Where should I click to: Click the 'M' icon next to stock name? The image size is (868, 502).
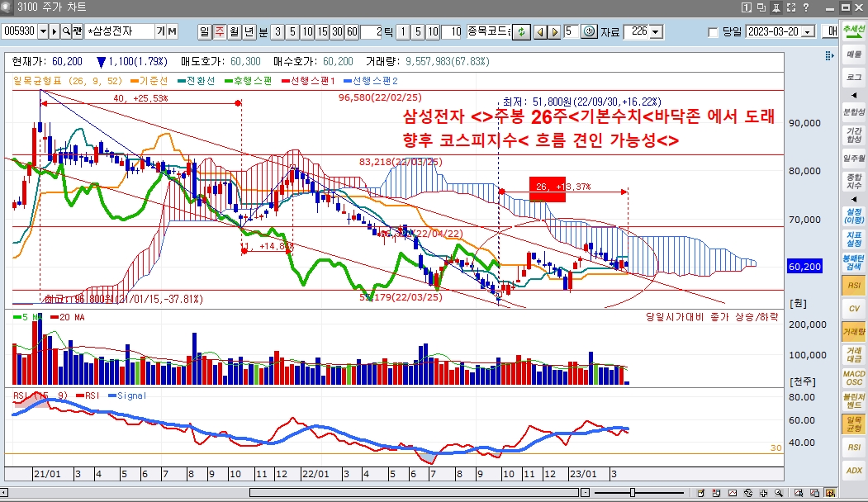pos(172,31)
